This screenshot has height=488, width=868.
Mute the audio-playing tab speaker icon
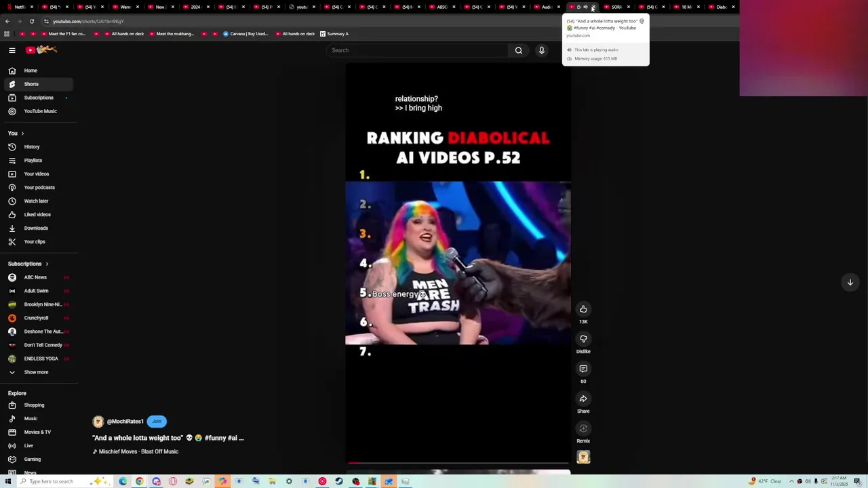point(586,7)
